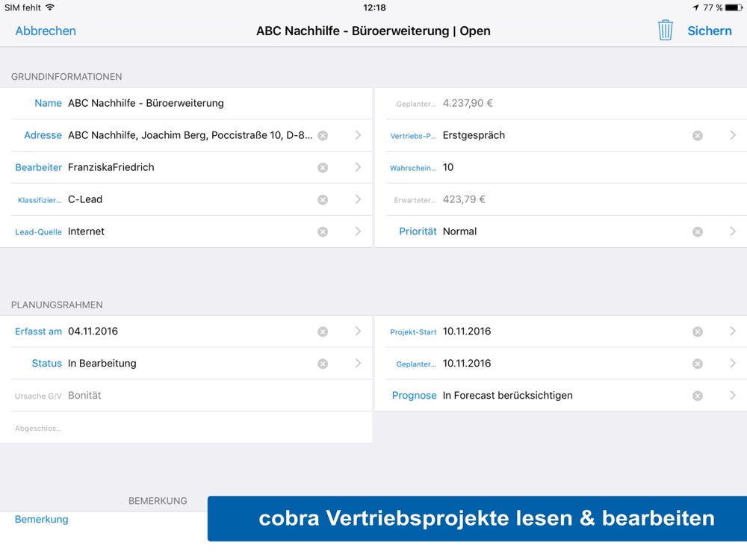Tap the Ursache G/V label
The image size is (747, 560).
click(38, 396)
